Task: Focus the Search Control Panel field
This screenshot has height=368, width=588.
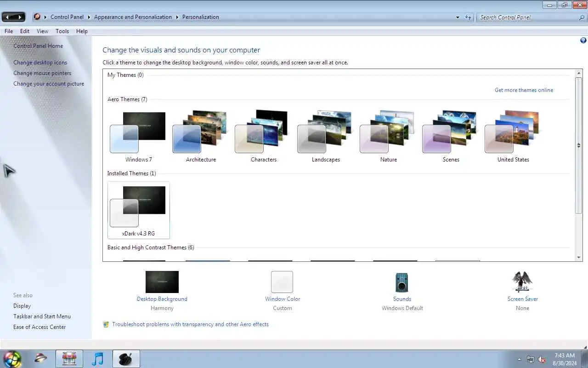Action: [527, 17]
